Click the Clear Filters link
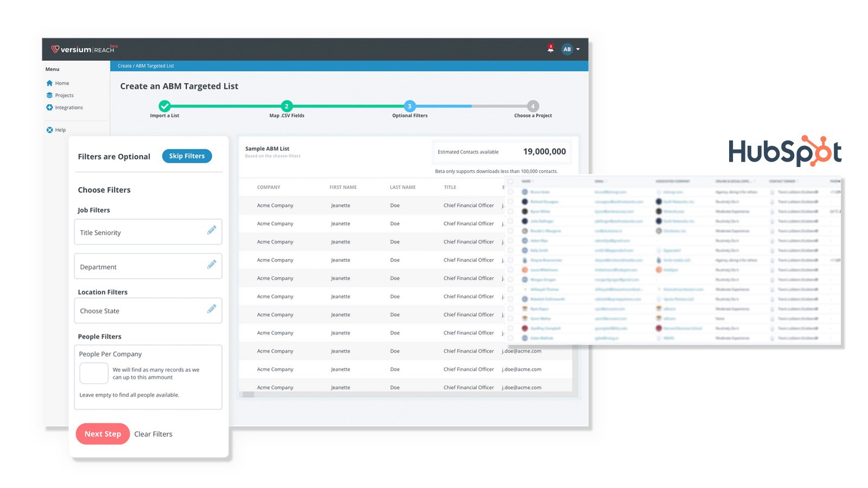This screenshot has height=488, width=868. [x=154, y=434]
